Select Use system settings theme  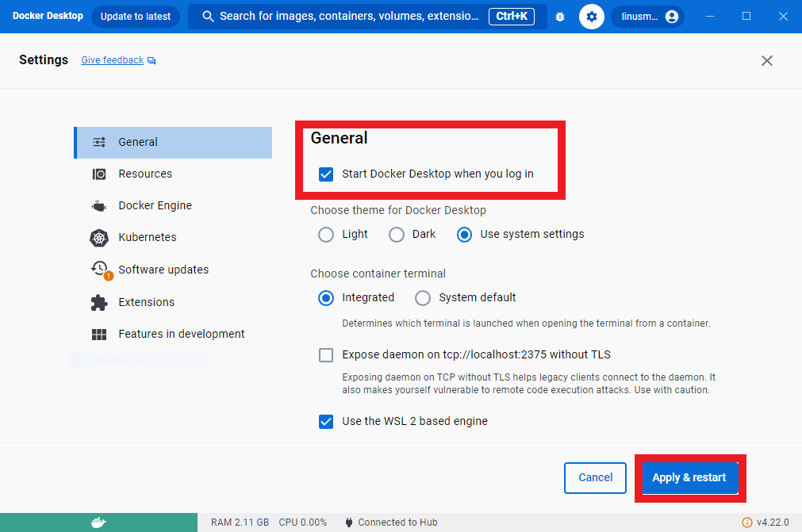(x=464, y=235)
